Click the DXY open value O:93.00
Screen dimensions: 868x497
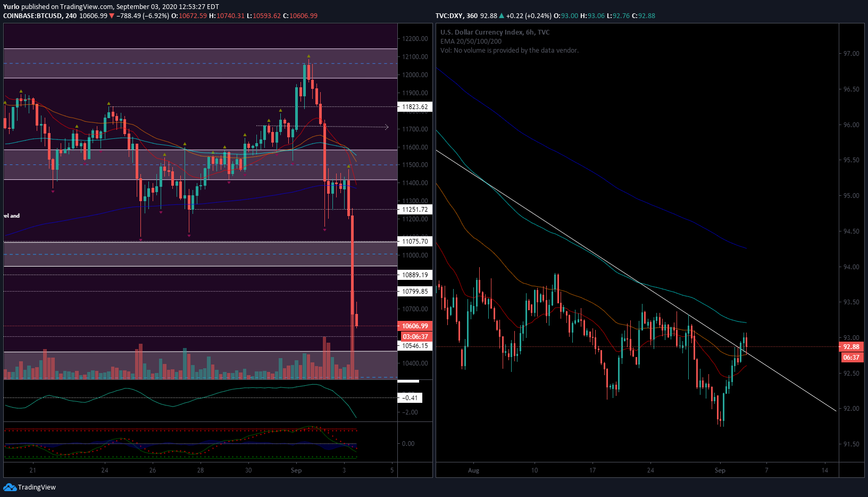point(566,15)
